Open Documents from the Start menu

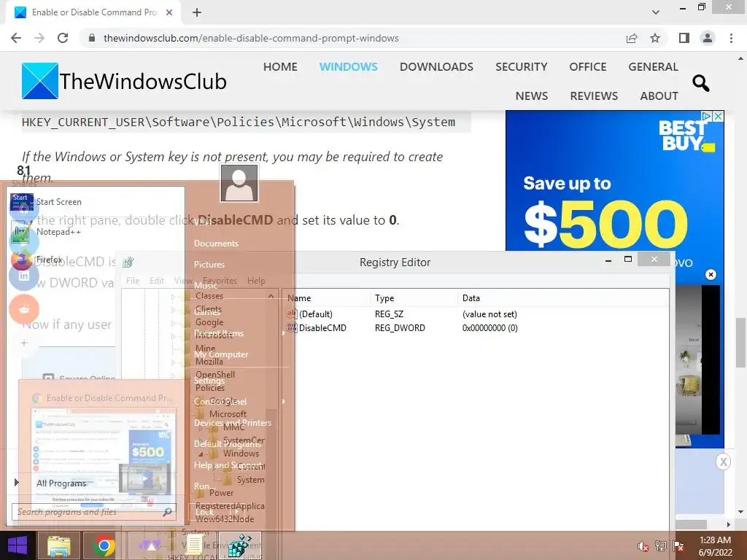[x=216, y=244]
